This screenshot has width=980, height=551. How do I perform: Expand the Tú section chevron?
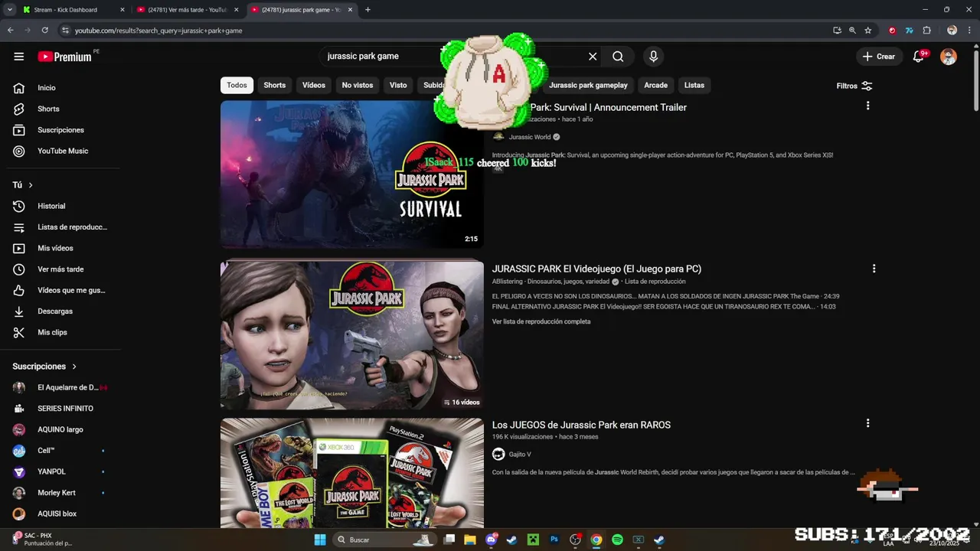point(31,185)
